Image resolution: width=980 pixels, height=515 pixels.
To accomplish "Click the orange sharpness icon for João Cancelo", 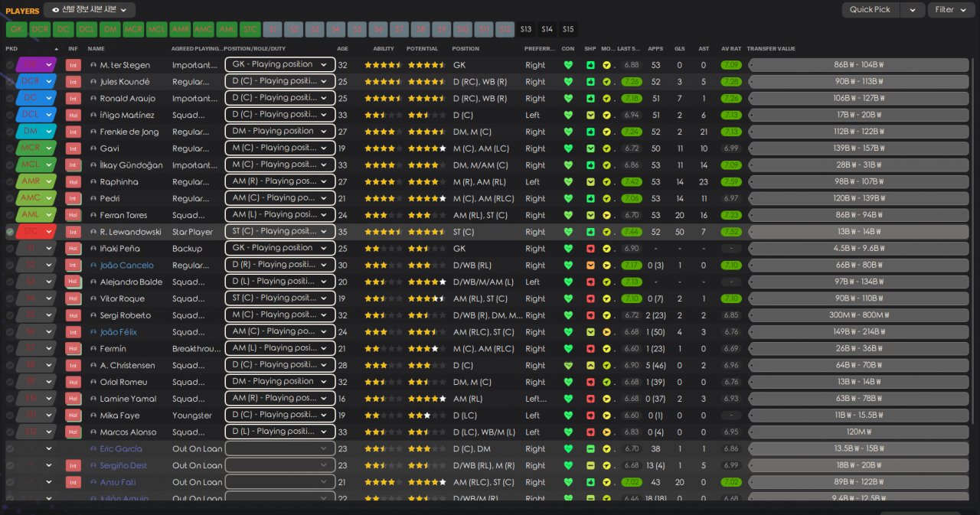I will tap(590, 266).
